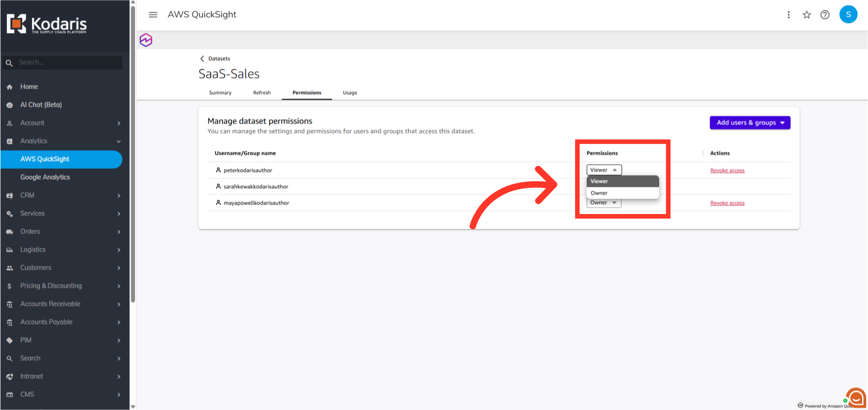868x410 pixels.
Task: Click the Account person icon
Action: click(x=9, y=123)
